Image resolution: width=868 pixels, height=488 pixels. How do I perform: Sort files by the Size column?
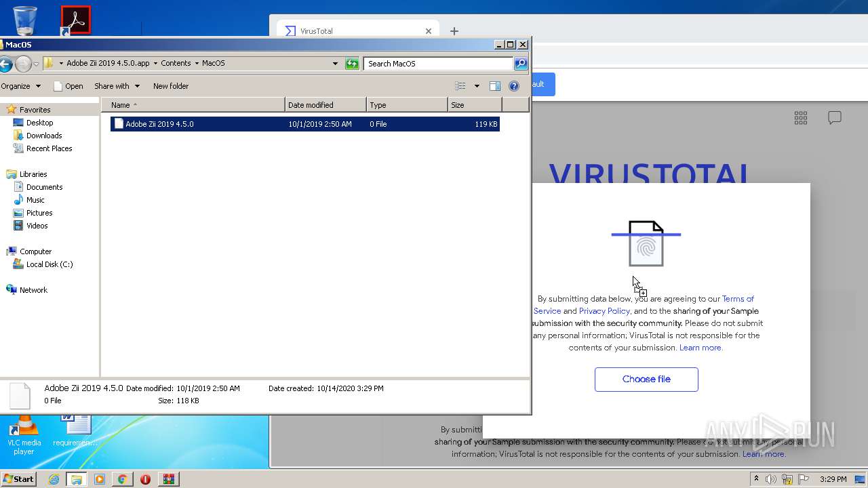[475, 105]
